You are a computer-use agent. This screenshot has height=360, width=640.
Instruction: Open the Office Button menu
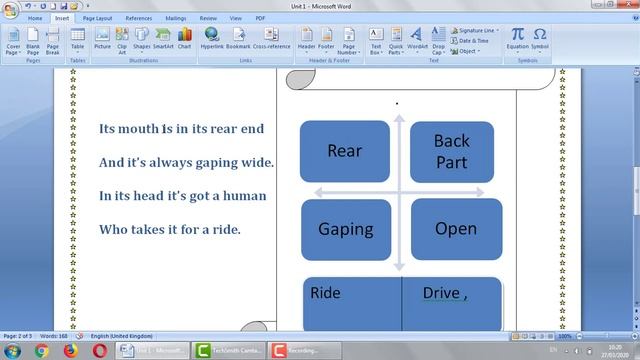tap(11, 9)
